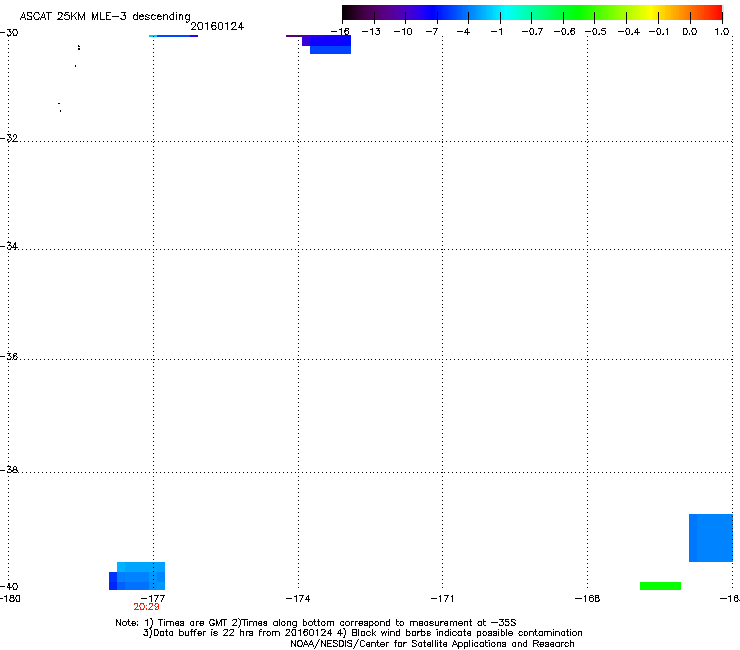740x650 pixels.
Task: Click the red 20:29 time stamp
Action: 146,607
